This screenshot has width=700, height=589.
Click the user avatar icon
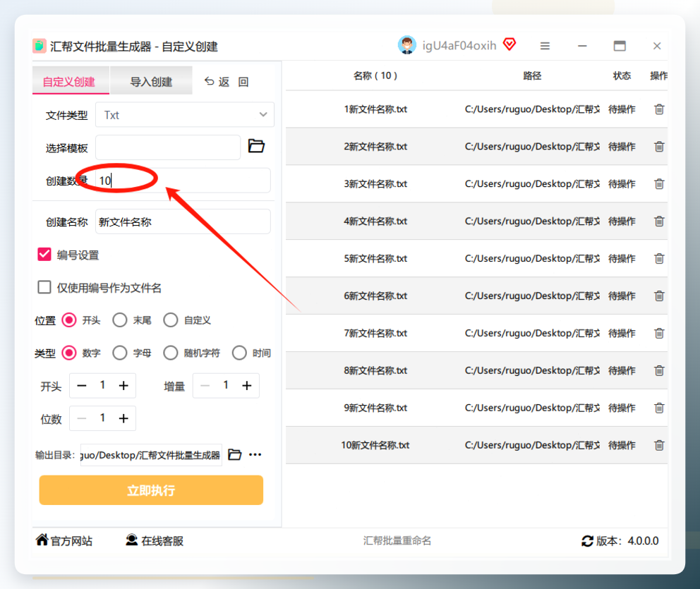(406, 45)
